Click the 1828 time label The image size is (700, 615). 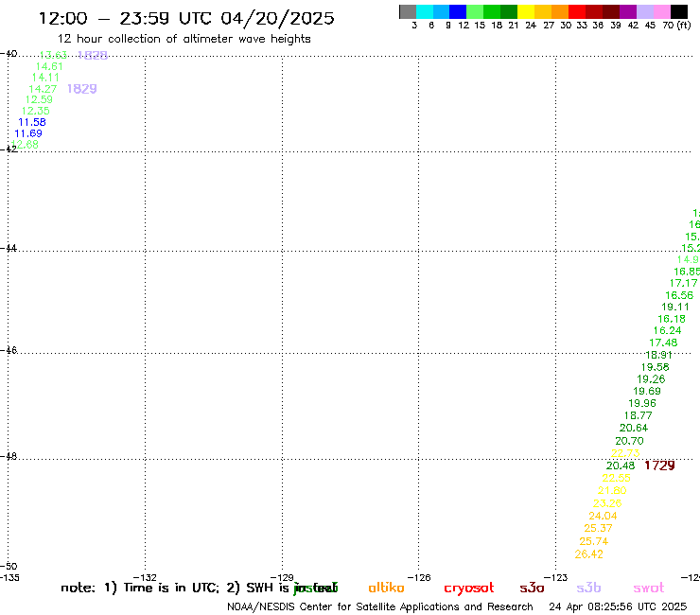tap(93, 55)
